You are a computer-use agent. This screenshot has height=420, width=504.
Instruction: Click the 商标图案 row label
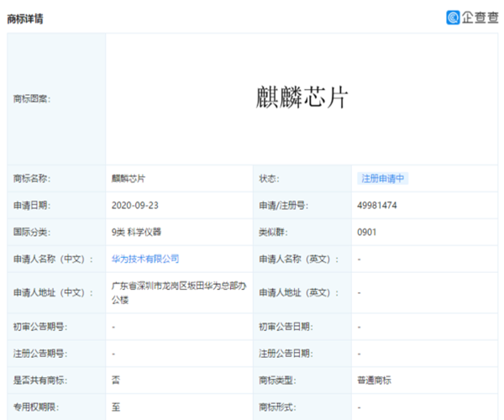point(33,98)
